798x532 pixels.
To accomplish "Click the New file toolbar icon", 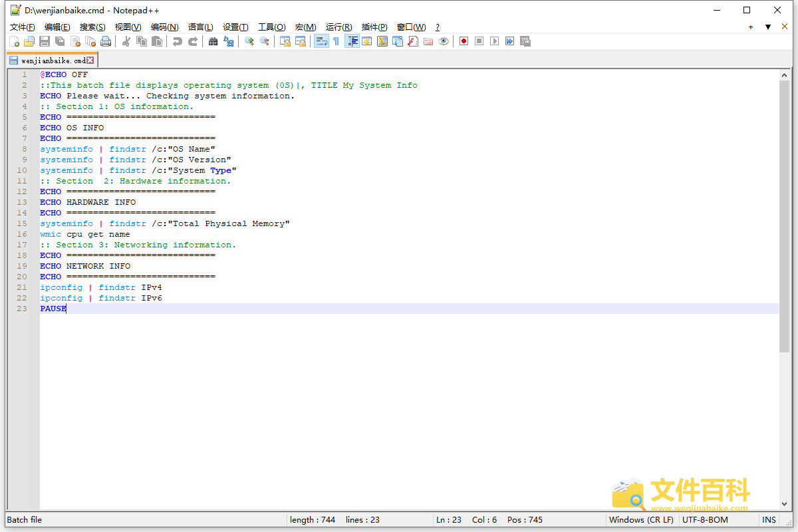I will pyautogui.click(x=14, y=41).
